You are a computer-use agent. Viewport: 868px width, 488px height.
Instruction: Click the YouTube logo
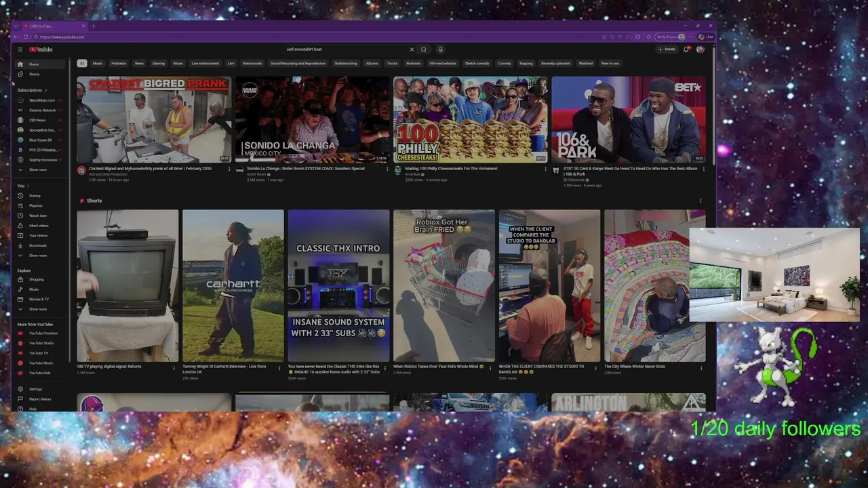41,49
